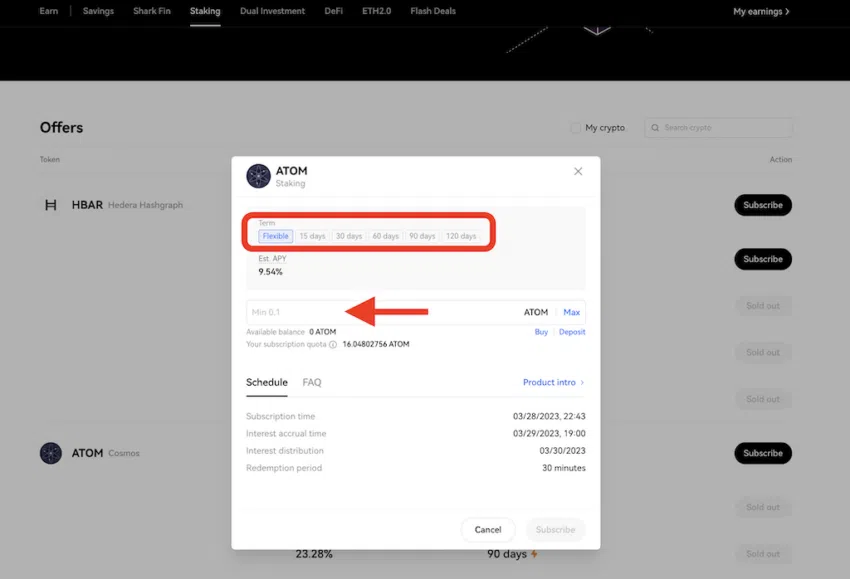850x579 pixels.
Task: Click Cancel in the dialog
Action: (488, 530)
